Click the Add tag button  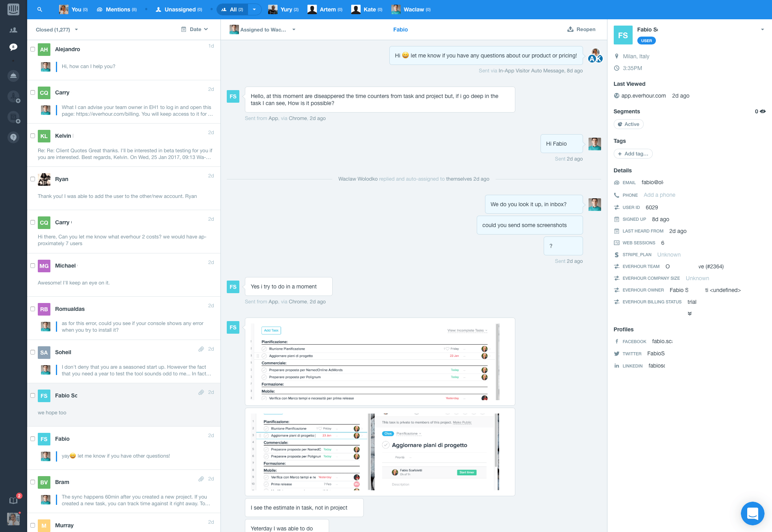coord(633,154)
